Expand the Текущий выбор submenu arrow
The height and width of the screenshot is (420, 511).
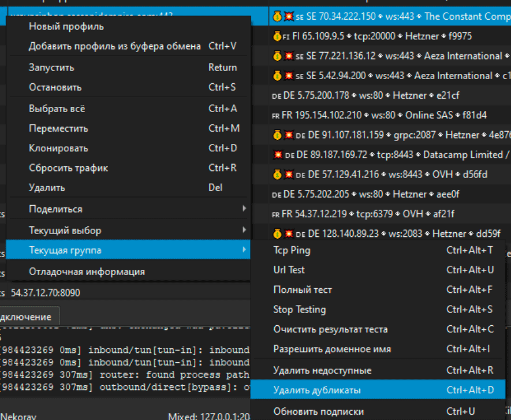(x=244, y=230)
